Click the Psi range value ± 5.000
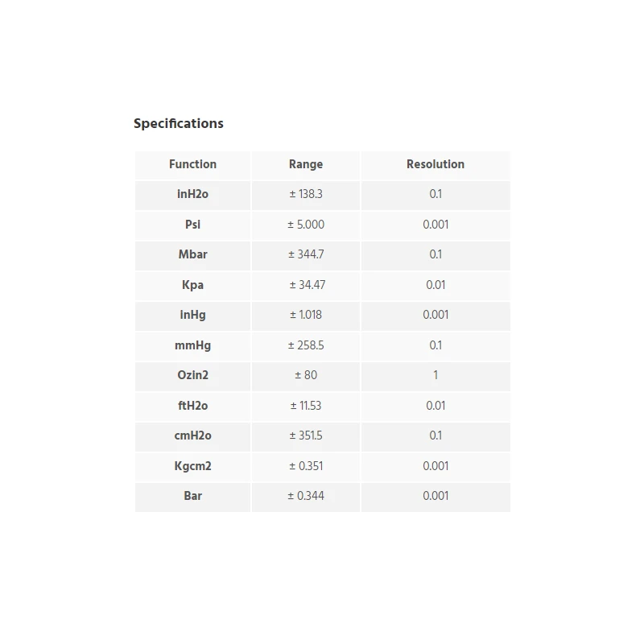The height and width of the screenshot is (644, 644). pyautogui.click(x=306, y=225)
